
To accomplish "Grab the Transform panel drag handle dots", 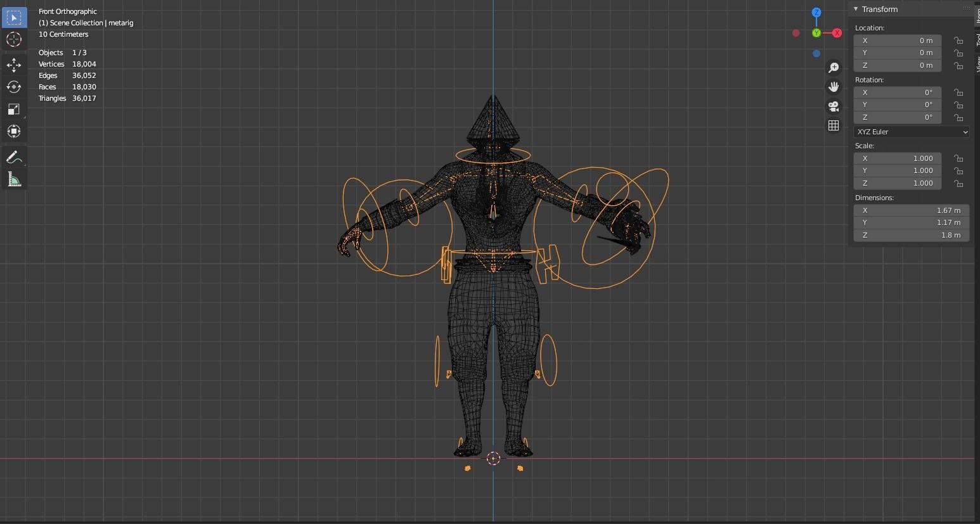I will (x=966, y=9).
